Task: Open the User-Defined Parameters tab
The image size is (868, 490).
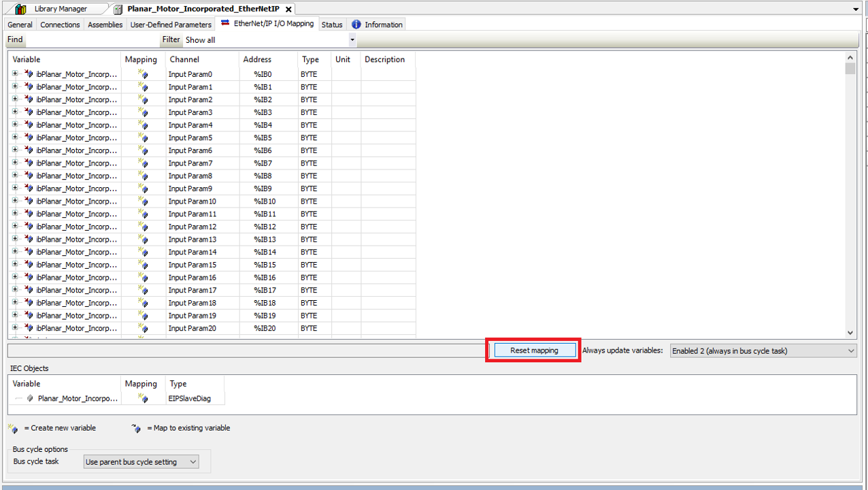Action: click(x=171, y=24)
